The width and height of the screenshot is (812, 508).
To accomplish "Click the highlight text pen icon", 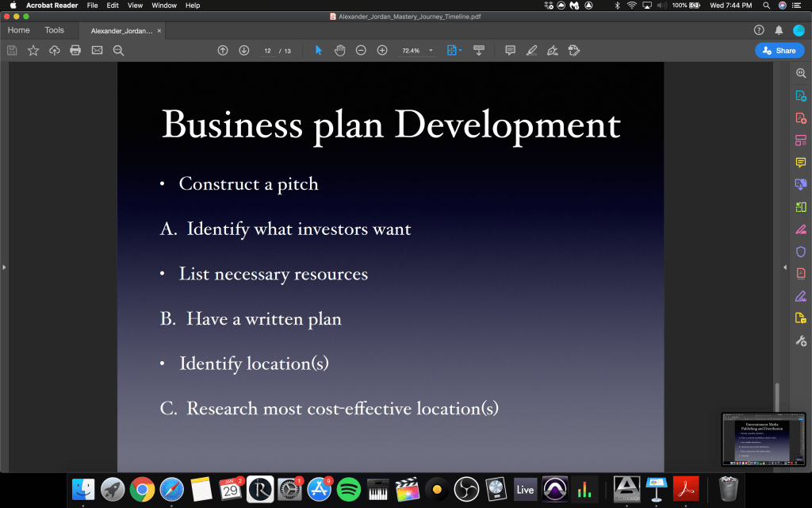I will (x=531, y=50).
